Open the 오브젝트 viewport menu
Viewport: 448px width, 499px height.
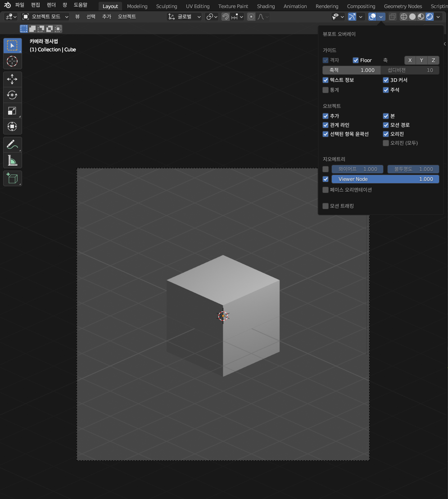click(x=127, y=17)
